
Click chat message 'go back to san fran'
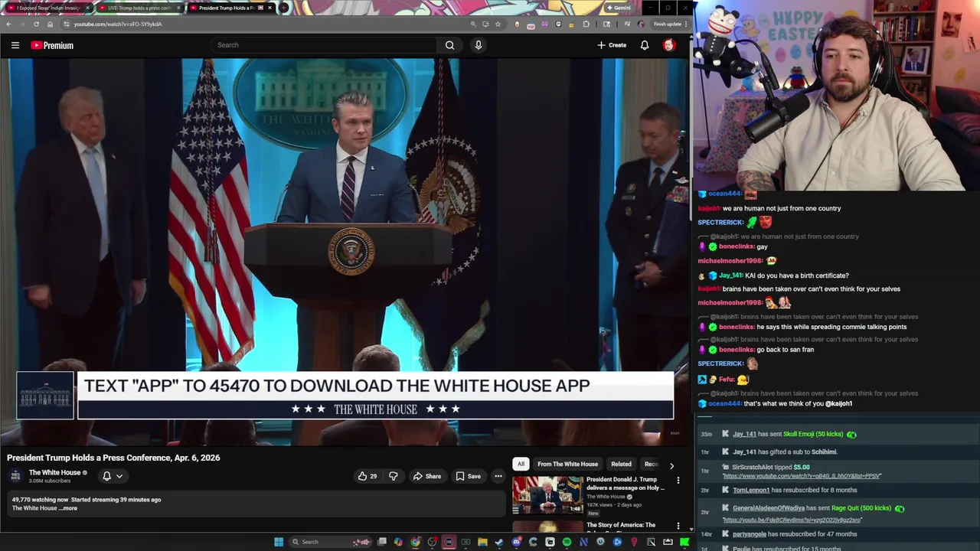click(785, 350)
